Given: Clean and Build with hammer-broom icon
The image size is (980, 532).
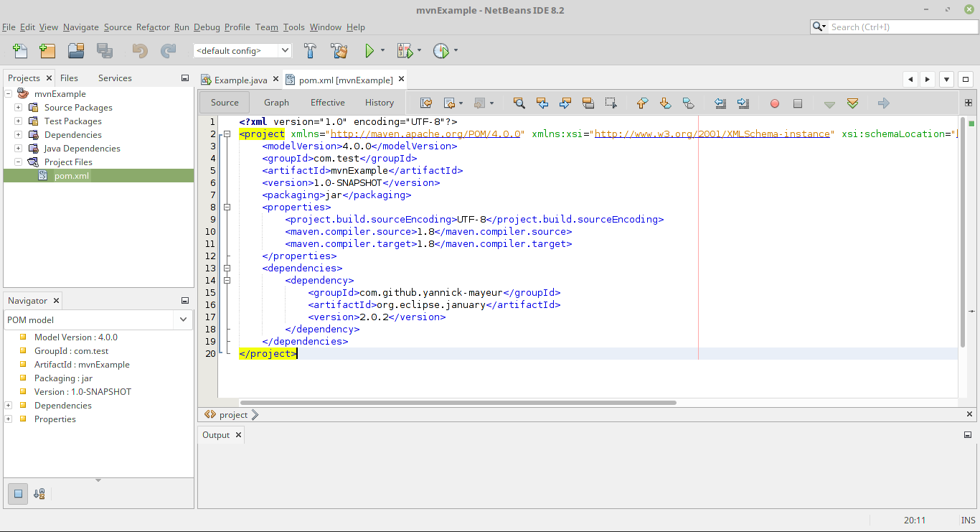Looking at the screenshot, I should pyautogui.click(x=339, y=51).
